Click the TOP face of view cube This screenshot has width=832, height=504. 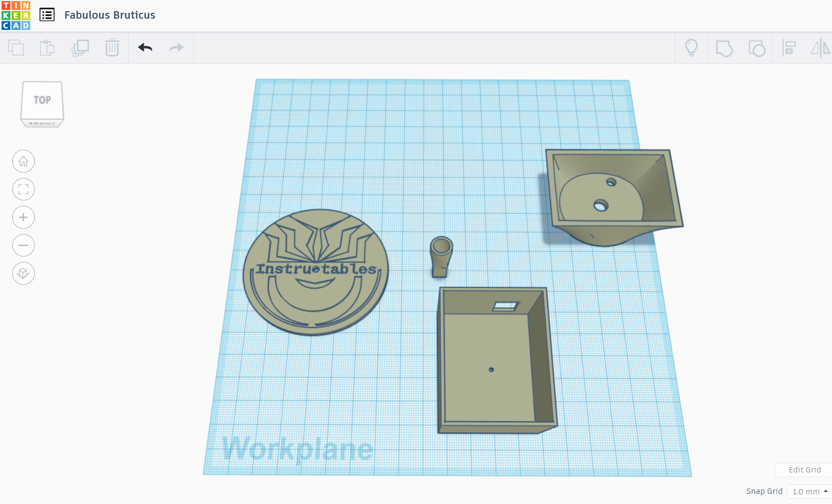pyautogui.click(x=42, y=100)
